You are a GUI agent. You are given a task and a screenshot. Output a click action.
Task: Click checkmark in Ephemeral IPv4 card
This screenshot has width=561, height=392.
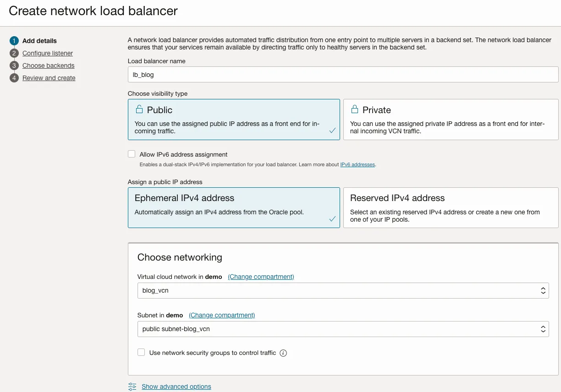tap(332, 219)
